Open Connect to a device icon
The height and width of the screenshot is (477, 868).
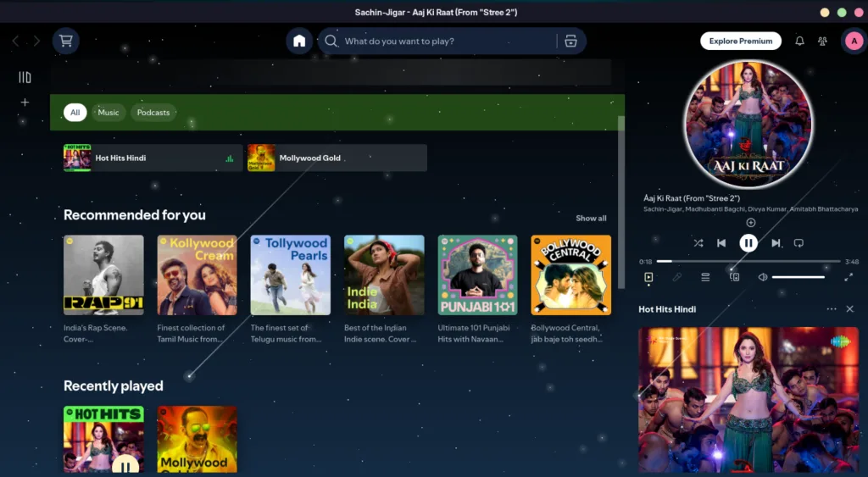pos(735,277)
